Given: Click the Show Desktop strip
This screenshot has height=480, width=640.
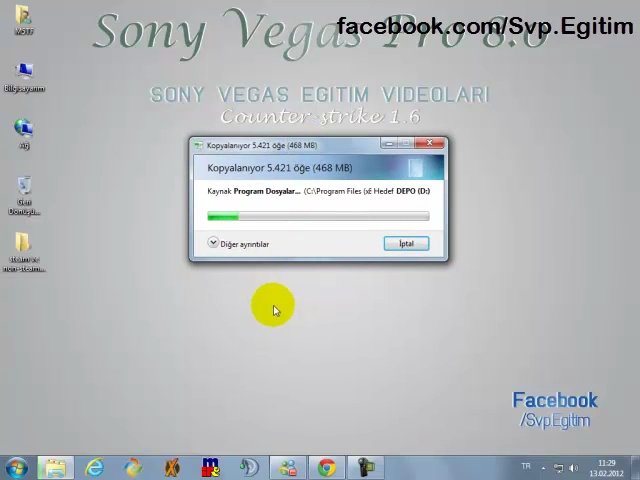Looking at the screenshot, I should pos(635,468).
